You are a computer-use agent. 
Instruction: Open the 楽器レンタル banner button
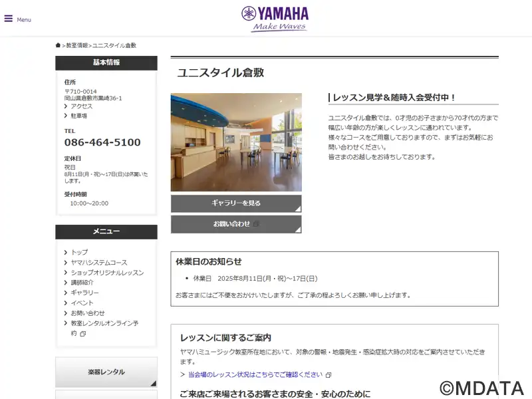click(x=106, y=372)
